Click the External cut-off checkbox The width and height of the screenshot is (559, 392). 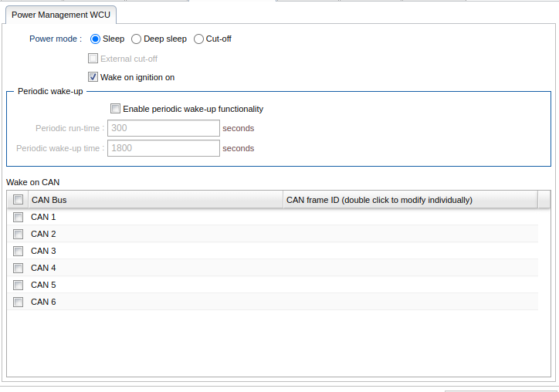(93, 59)
